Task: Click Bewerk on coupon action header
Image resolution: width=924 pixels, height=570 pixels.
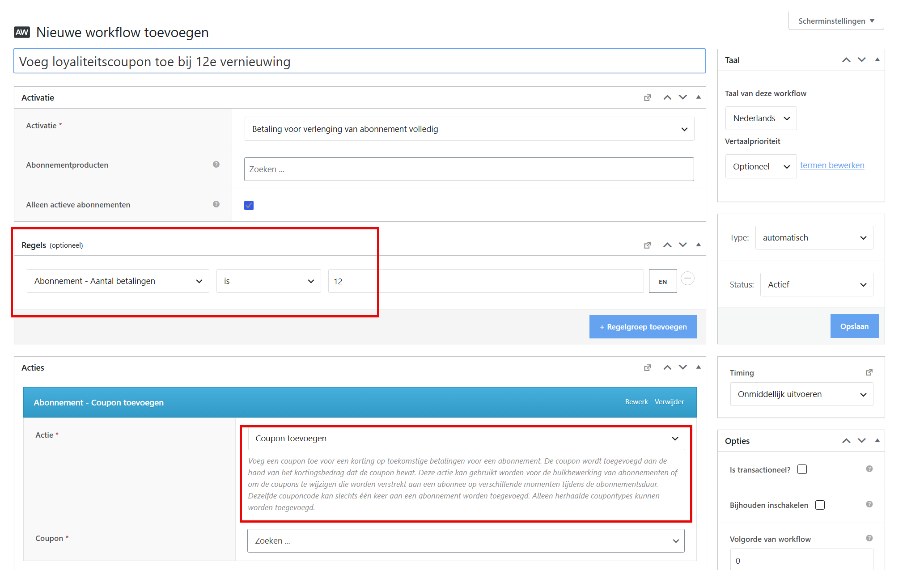Action: (x=636, y=402)
